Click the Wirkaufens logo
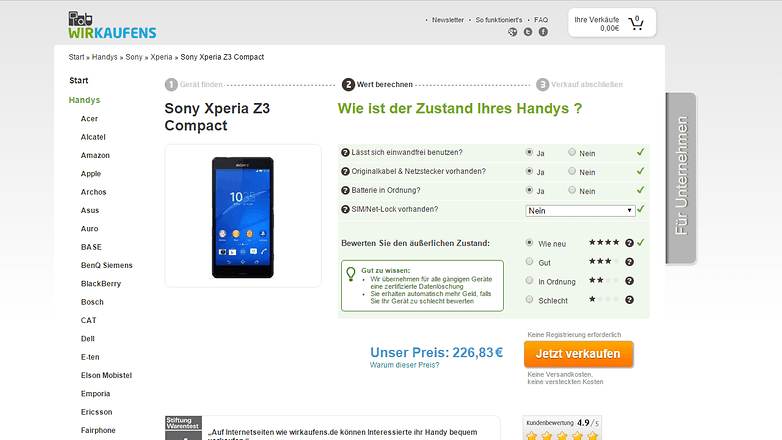 tap(112, 25)
